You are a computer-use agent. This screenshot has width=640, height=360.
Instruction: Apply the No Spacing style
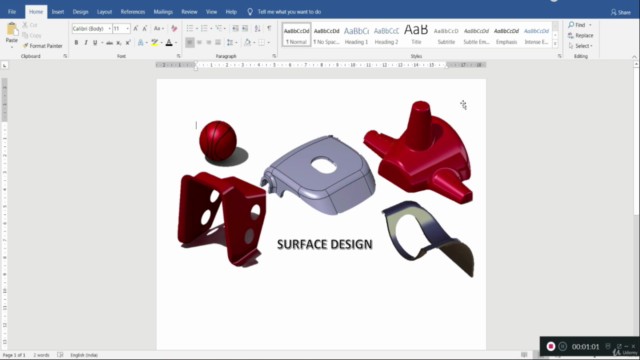pyautogui.click(x=326, y=35)
